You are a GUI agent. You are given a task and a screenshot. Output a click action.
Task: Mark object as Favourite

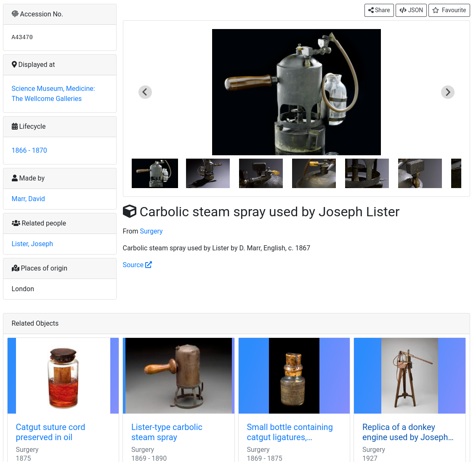point(449,11)
